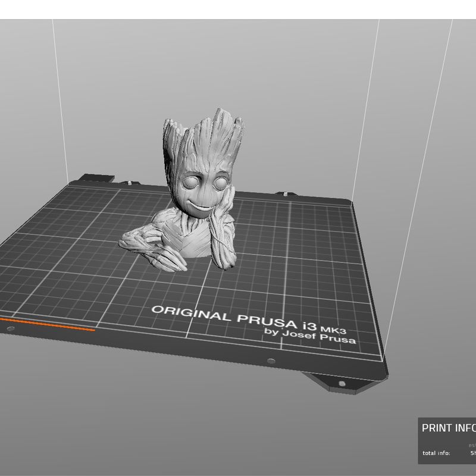Click the by Josef Prusa text
476x476 pixels.
(312, 336)
